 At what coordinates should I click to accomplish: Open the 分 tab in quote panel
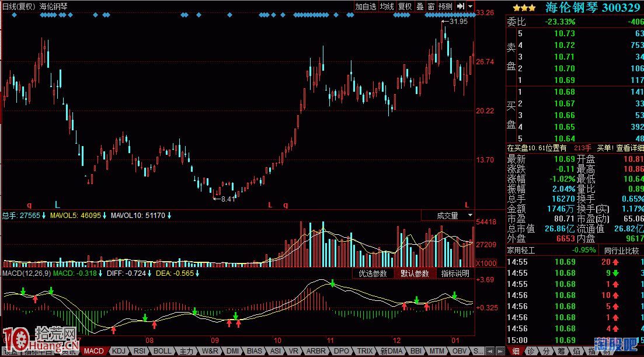546,351
